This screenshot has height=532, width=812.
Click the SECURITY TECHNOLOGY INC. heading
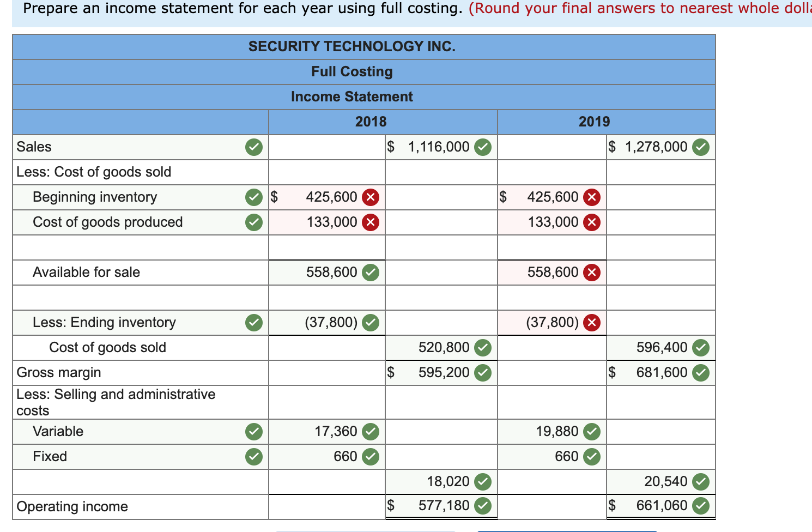click(x=352, y=46)
